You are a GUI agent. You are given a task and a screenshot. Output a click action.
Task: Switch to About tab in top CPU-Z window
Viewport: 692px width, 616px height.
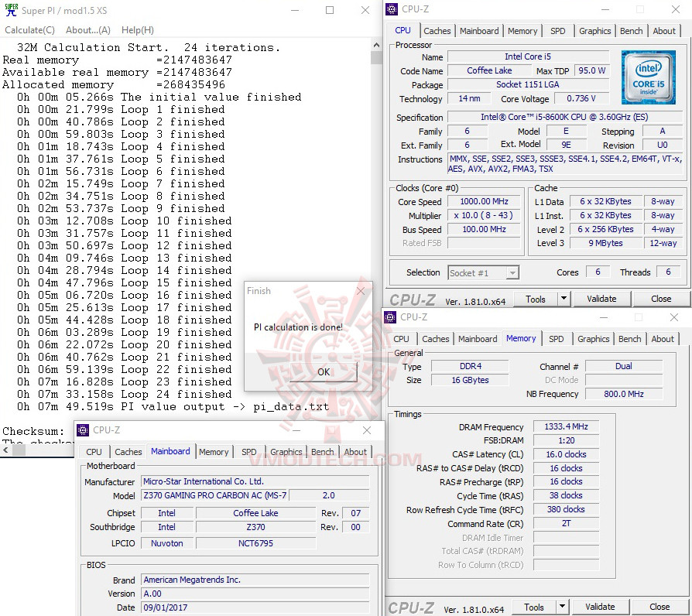coord(664,31)
